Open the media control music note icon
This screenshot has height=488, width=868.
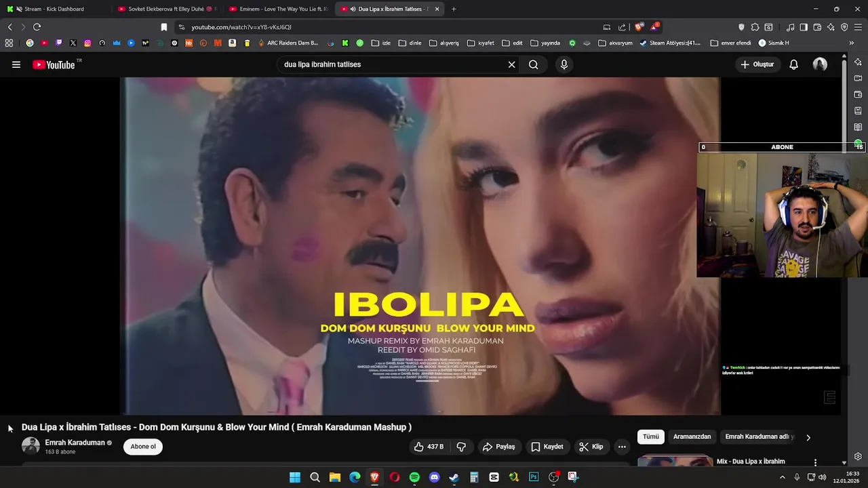click(x=790, y=27)
